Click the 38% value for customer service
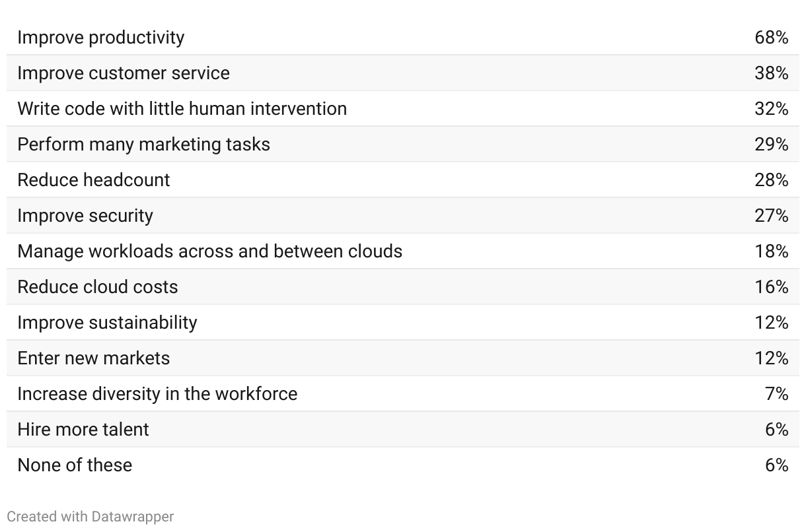Screen dimensions: 806x532 tap(771, 73)
